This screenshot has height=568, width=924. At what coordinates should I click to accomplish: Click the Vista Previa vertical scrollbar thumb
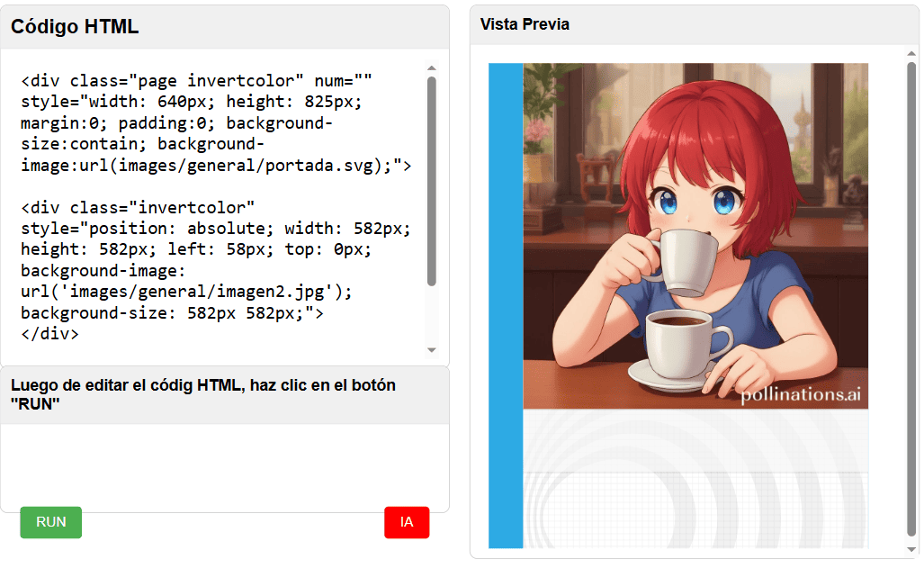pyautogui.click(x=911, y=297)
